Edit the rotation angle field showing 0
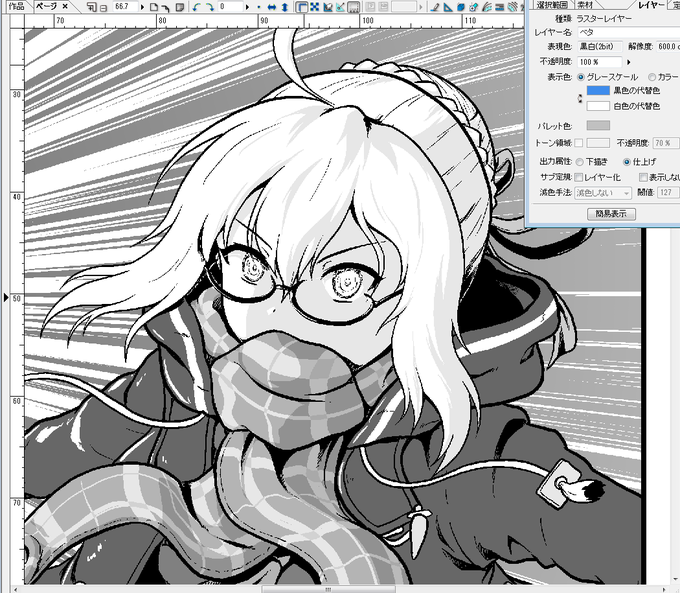Viewport: 680px width, 593px height. (230, 7)
